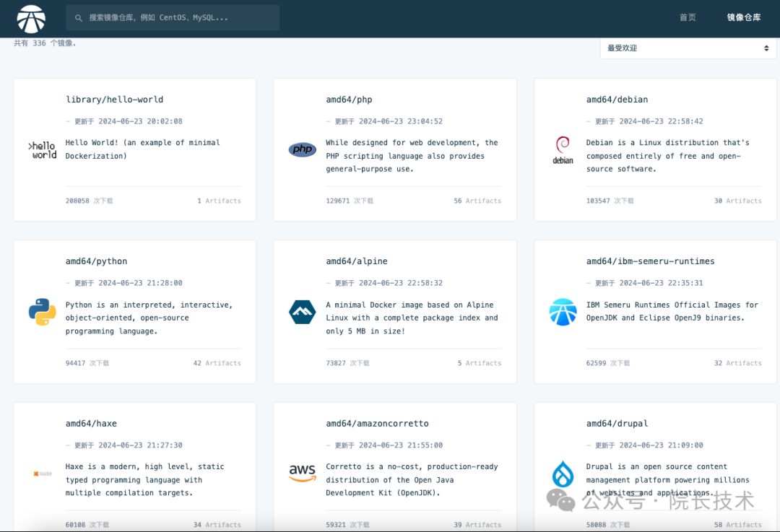The image size is (780, 532).
Task: Click debian's 103547 次下载 count
Action: [610, 201]
